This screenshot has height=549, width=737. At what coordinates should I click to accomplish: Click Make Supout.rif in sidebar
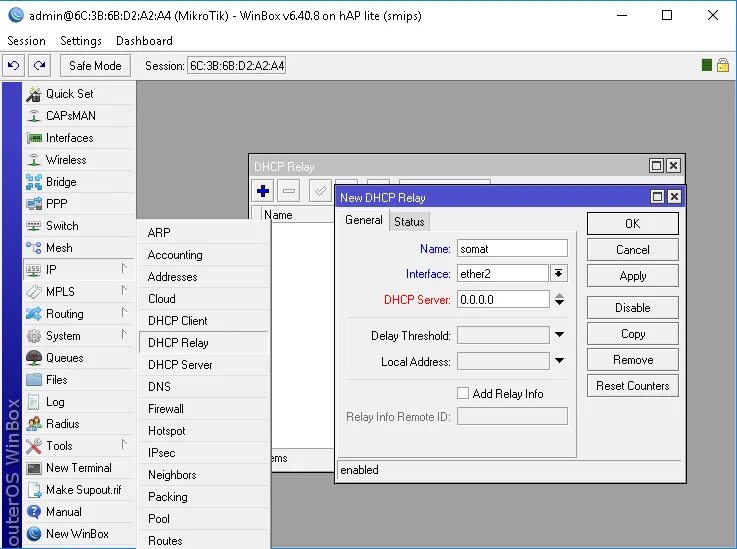coord(79,490)
